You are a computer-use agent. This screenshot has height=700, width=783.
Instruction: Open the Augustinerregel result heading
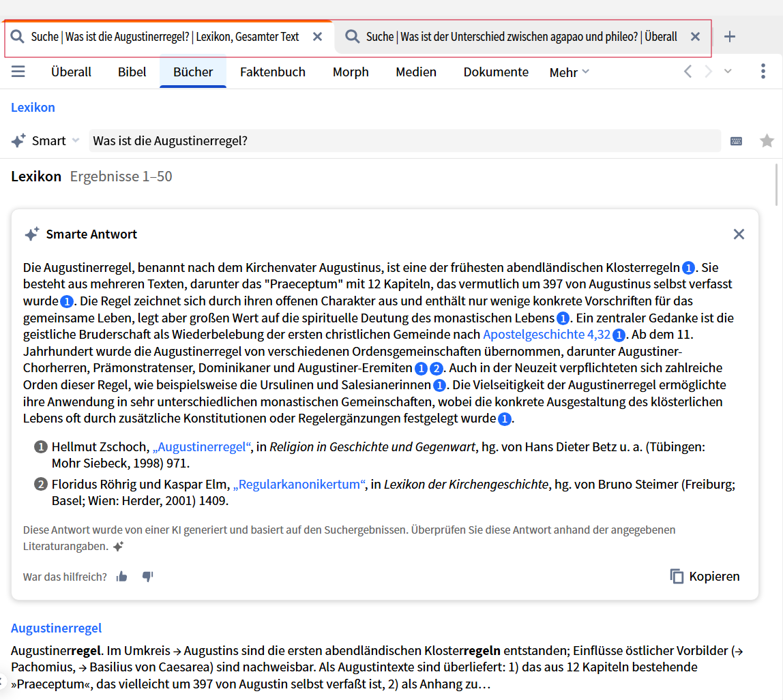click(x=57, y=628)
